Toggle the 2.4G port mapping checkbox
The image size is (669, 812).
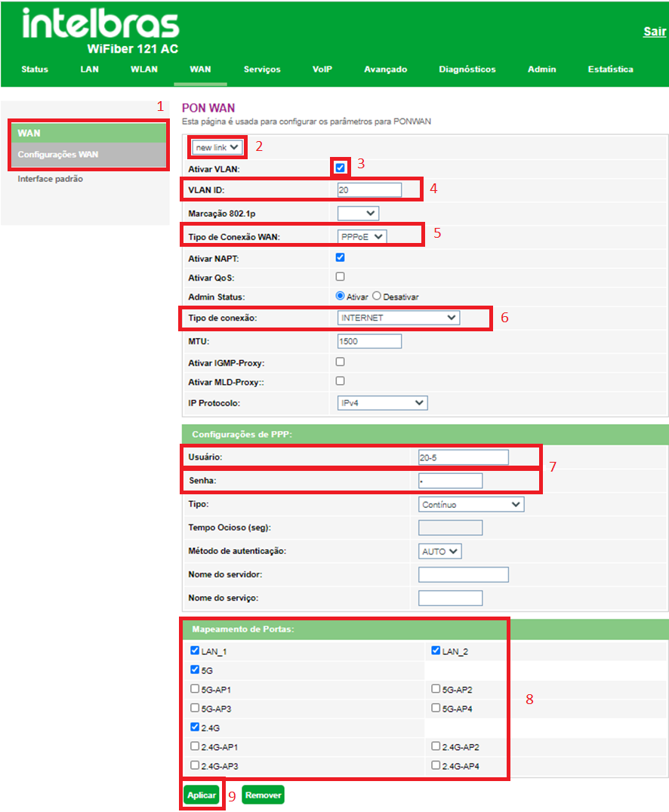tap(195, 727)
